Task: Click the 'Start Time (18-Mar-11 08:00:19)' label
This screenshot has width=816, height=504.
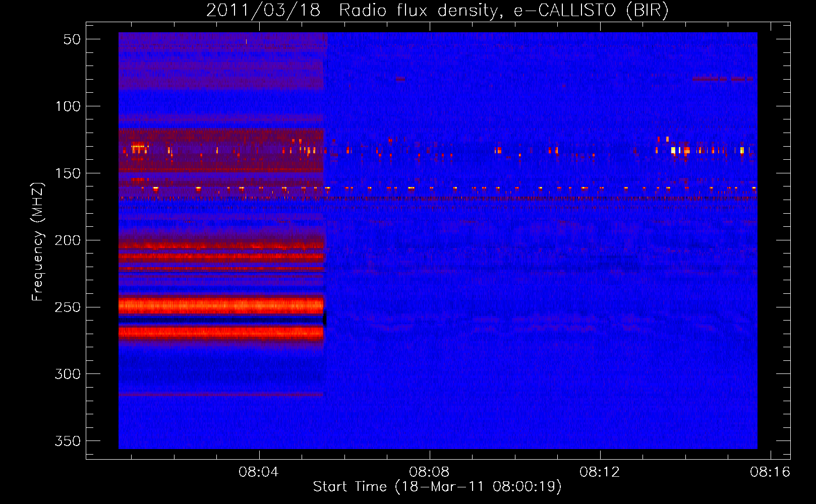Action: (x=437, y=487)
